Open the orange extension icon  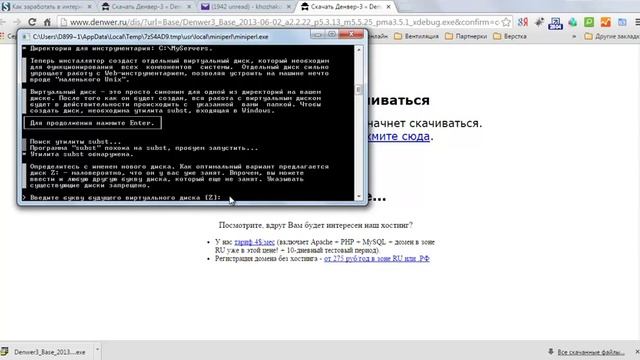pyautogui.click(x=605, y=22)
